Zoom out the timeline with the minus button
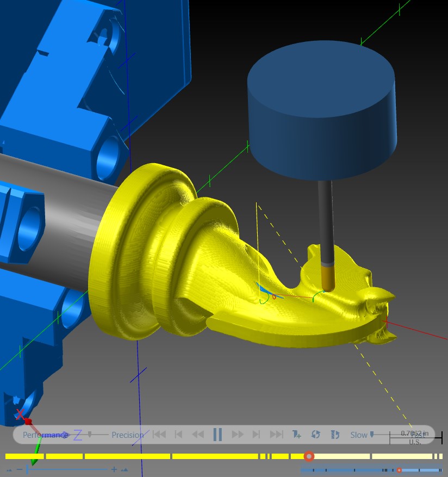Screen dimensions: 448x477 point(20,469)
